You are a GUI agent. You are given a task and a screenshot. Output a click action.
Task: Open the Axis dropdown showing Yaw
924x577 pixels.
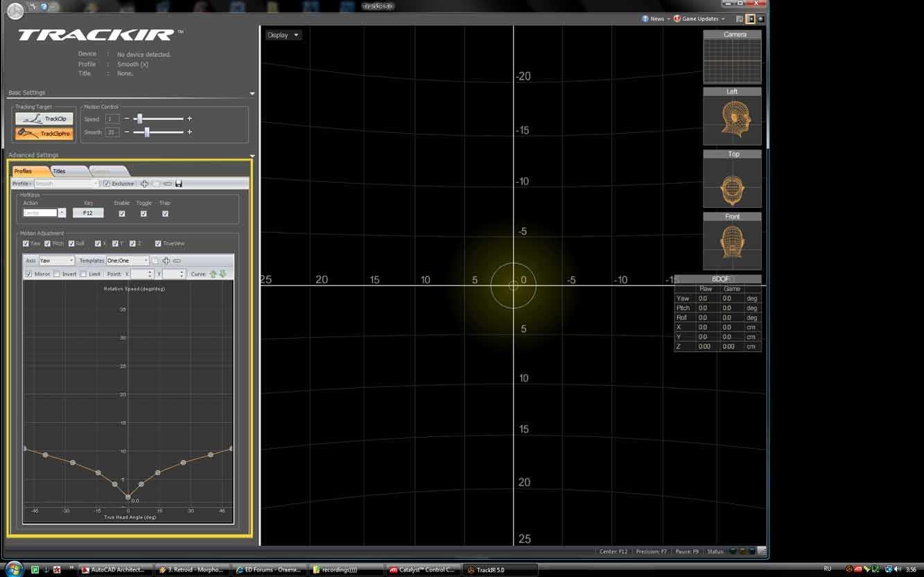click(56, 260)
